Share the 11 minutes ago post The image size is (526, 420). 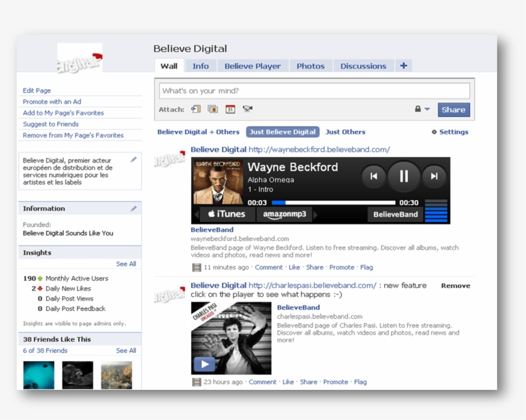(x=315, y=267)
